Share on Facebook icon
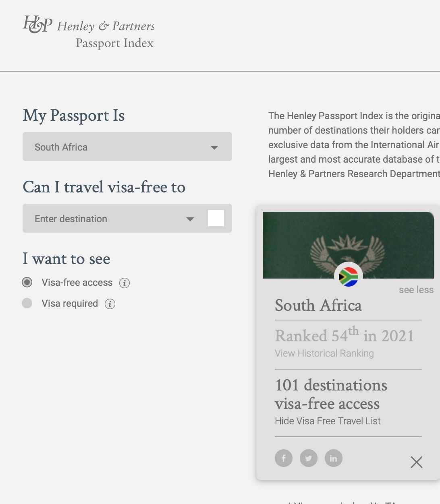This screenshot has height=504, width=440. click(x=284, y=458)
